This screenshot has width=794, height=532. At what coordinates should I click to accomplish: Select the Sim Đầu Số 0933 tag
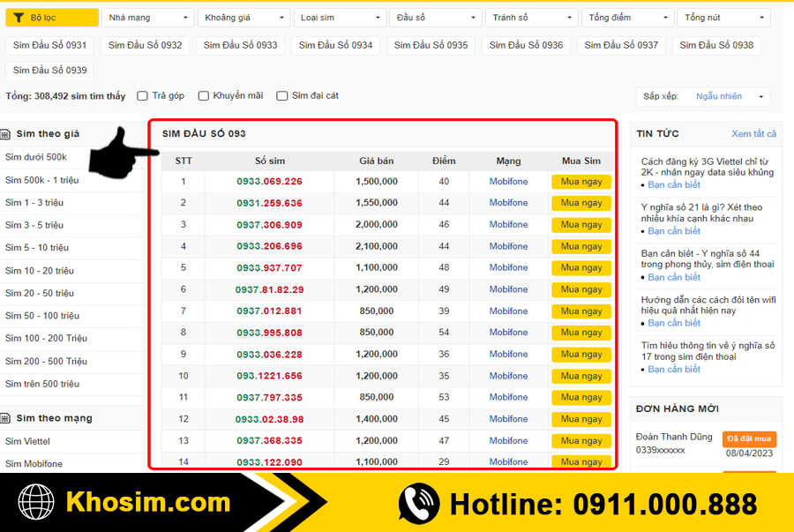point(240,45)
